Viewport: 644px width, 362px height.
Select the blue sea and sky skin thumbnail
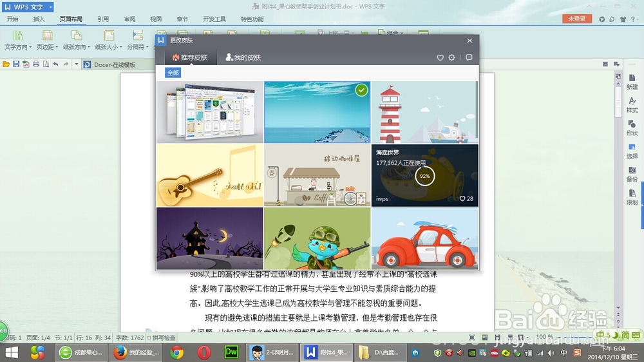(317, 112)
